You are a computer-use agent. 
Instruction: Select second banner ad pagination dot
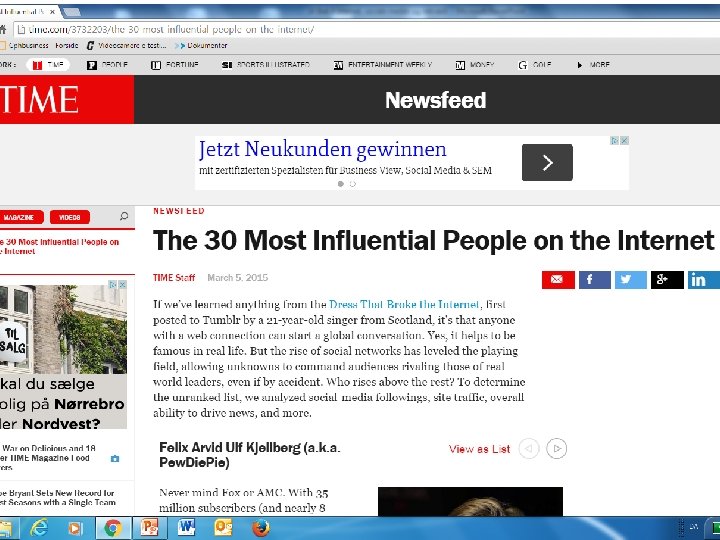click(x=352, y=184)
